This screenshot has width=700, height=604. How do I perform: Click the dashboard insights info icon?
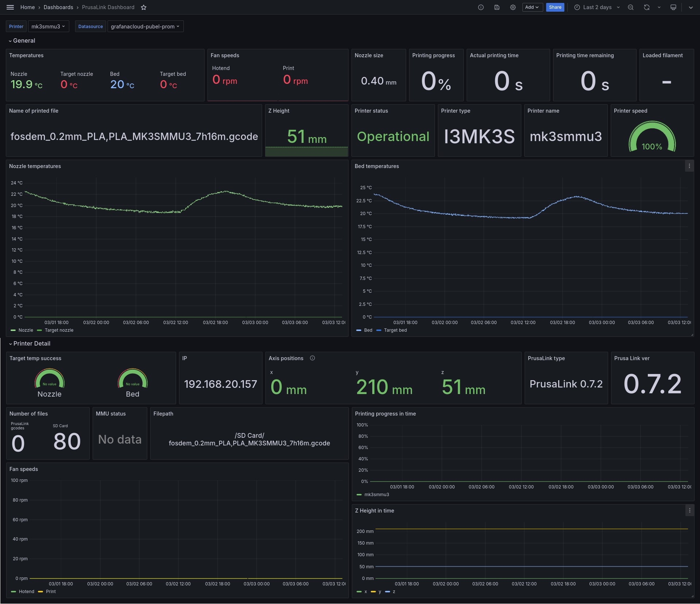tap(481, 7)
